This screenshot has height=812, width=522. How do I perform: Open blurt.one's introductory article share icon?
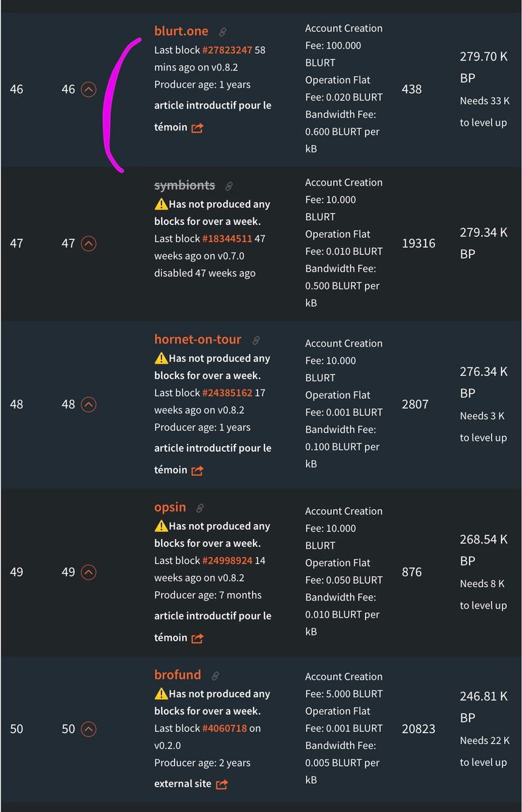click(x=197, y=128)
